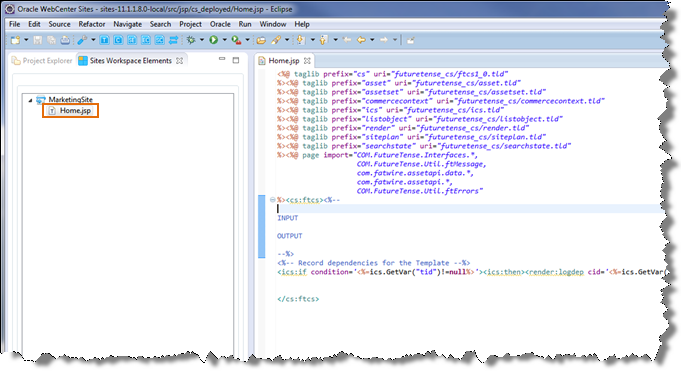Click the Save disk icon
Viewport: 681px width, 371px height.
[x=38, y=40]
